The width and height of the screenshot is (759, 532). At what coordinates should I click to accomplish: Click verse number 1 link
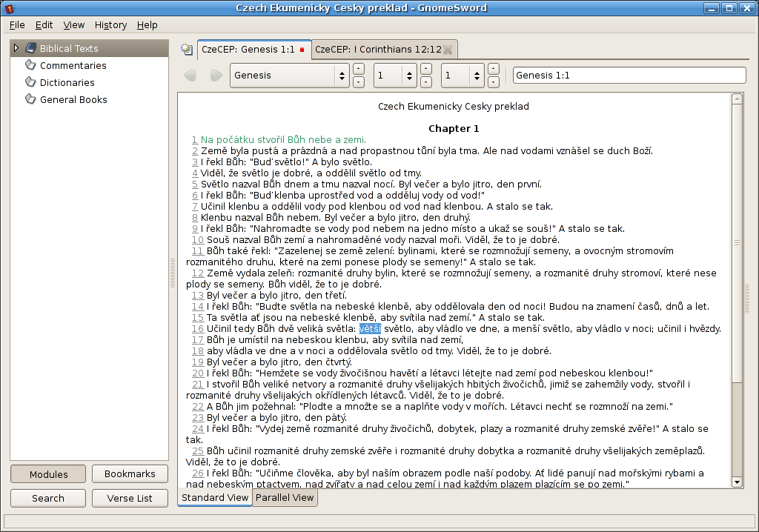click(x=195, y=140)
